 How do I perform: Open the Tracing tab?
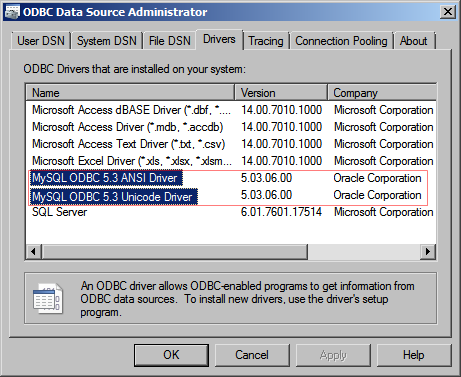point(266,41)
